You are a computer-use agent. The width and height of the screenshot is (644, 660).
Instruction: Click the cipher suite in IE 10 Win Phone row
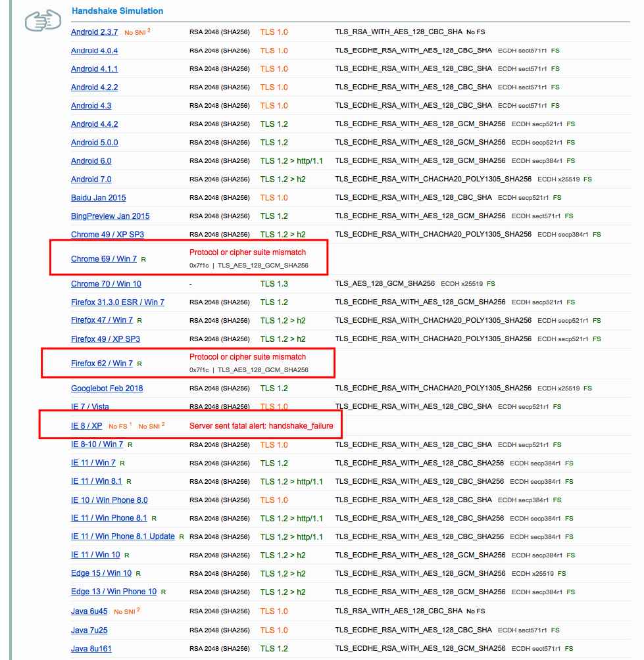tap(414, 500)
